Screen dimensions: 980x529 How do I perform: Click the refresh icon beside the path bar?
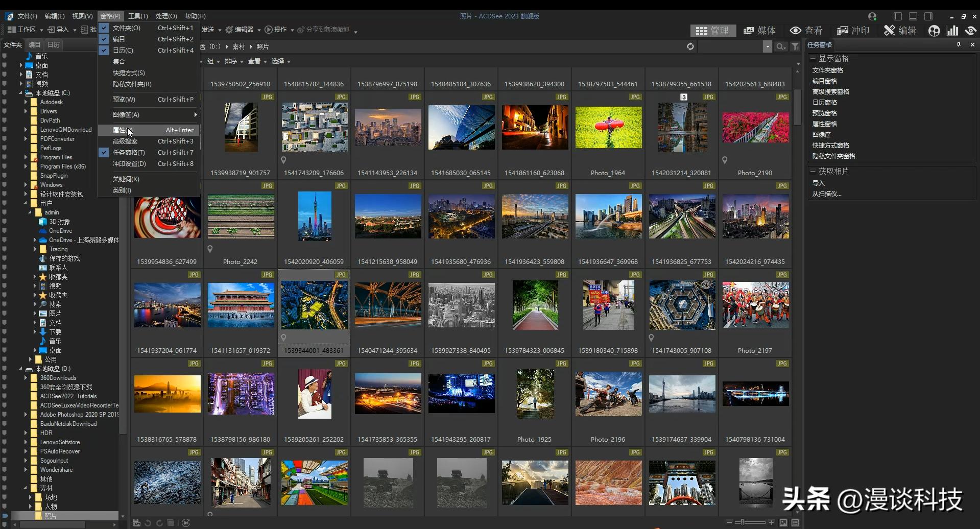pyautogui.click(x=690, y=46)
